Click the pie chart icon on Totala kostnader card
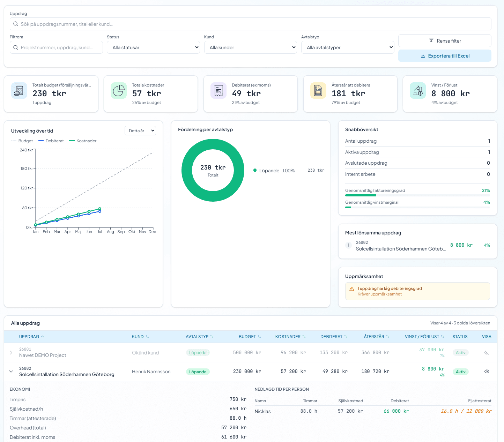Viewport: 504px width, 442px height. pyautogui.click(x=119, y=91)
